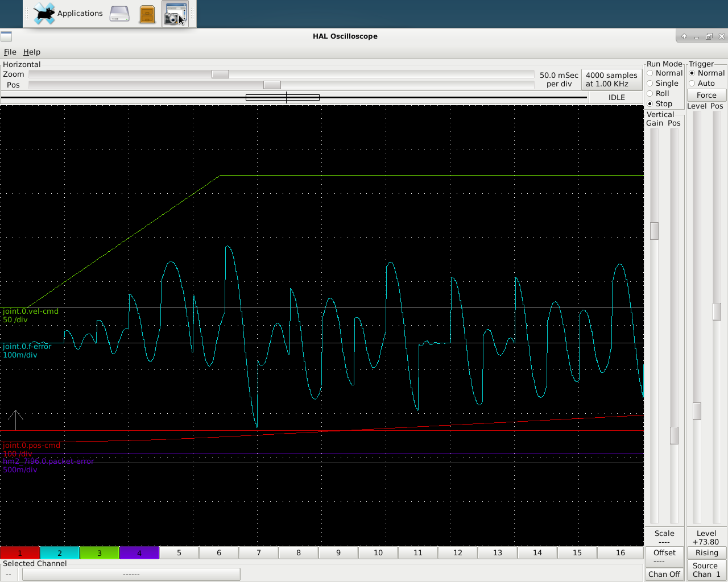Select channel 9 button

338,553
